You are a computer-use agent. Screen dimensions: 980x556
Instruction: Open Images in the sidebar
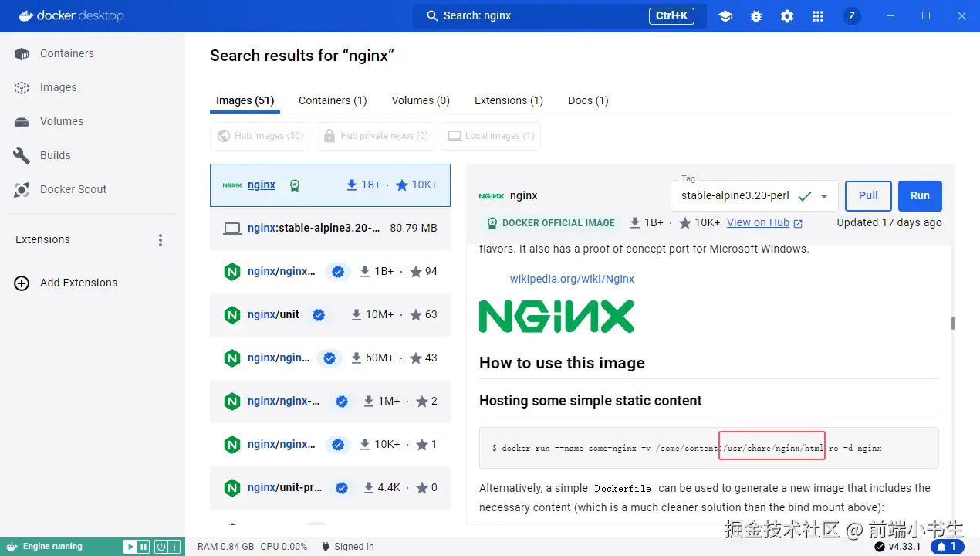(x=93, y=88)
